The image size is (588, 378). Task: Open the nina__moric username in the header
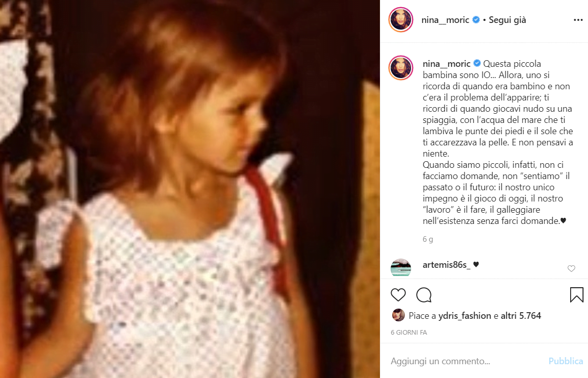click(445, 20)
